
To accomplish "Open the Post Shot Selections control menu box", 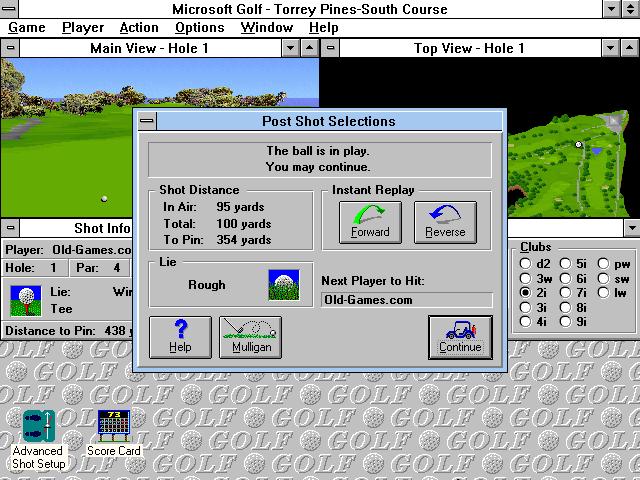I will 147,121.
